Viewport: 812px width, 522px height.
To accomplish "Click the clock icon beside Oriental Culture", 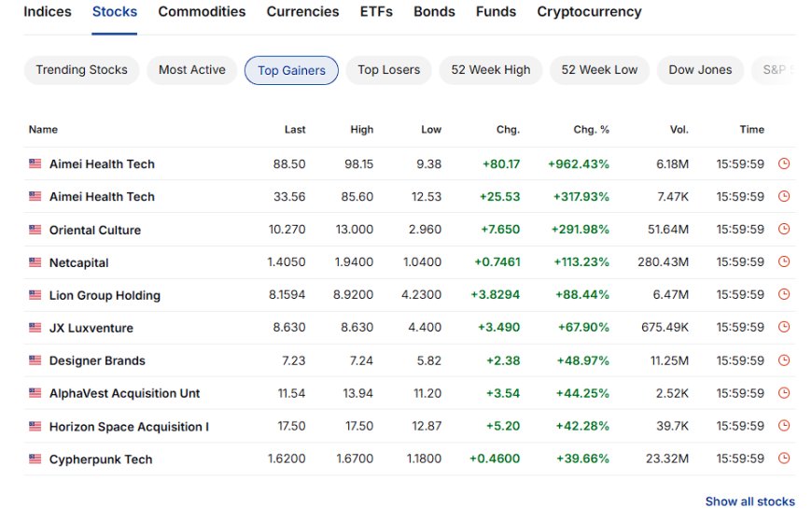I will pyautogui.click(x=784, y=229).
